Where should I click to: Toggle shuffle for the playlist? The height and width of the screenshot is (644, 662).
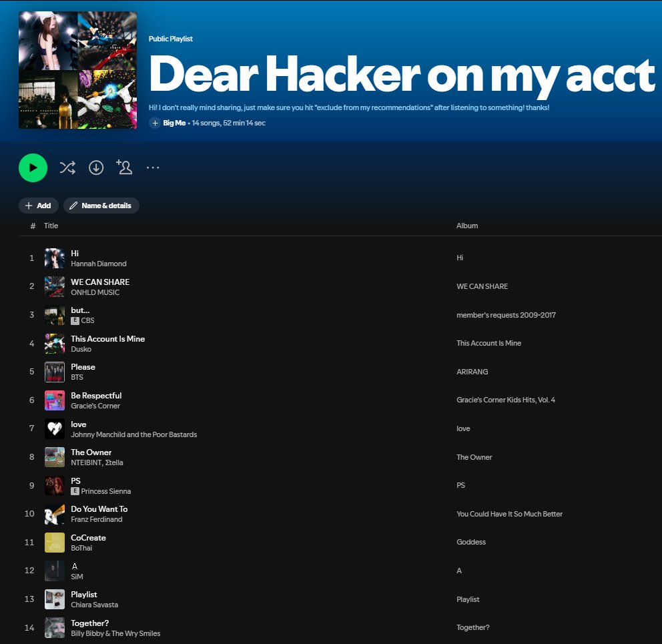67,168
